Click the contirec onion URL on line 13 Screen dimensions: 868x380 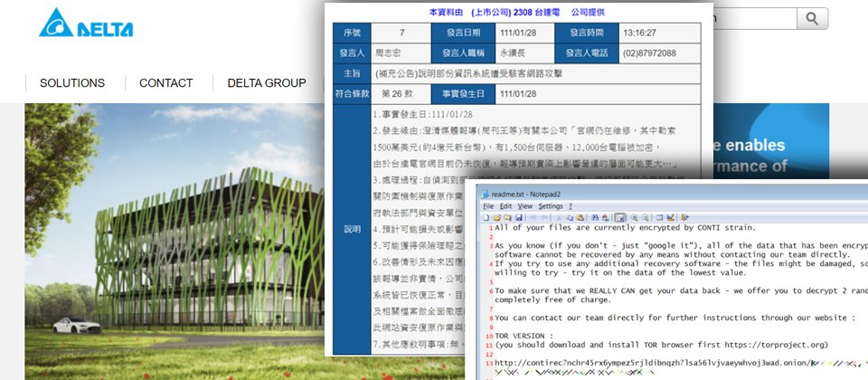(x=652, y=364)
